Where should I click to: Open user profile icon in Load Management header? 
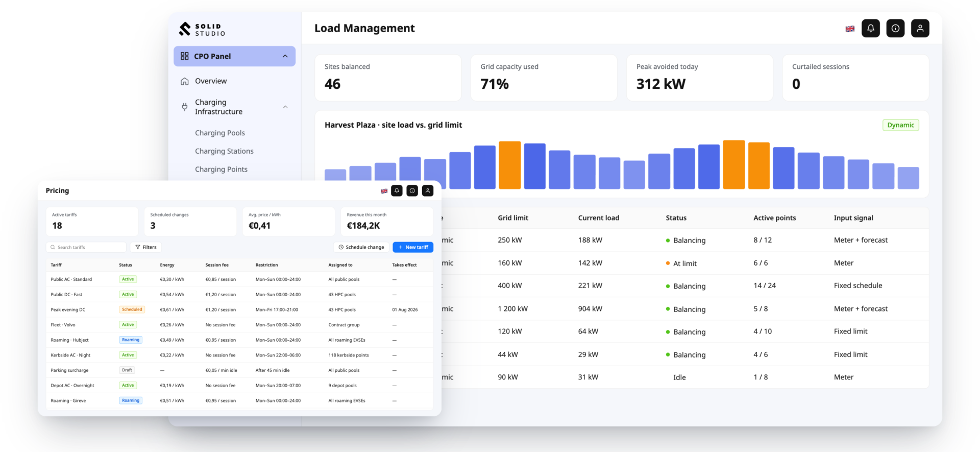[x=920, y=29]
